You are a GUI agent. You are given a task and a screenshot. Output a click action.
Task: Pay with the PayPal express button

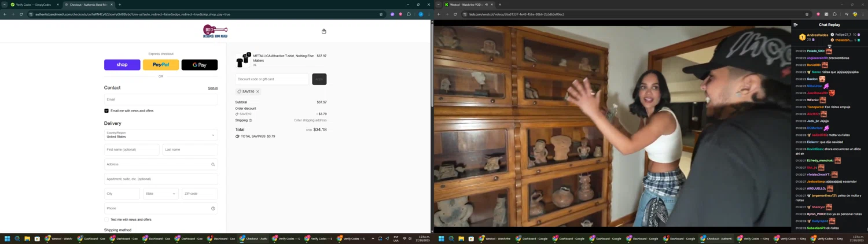click(161, 65)
